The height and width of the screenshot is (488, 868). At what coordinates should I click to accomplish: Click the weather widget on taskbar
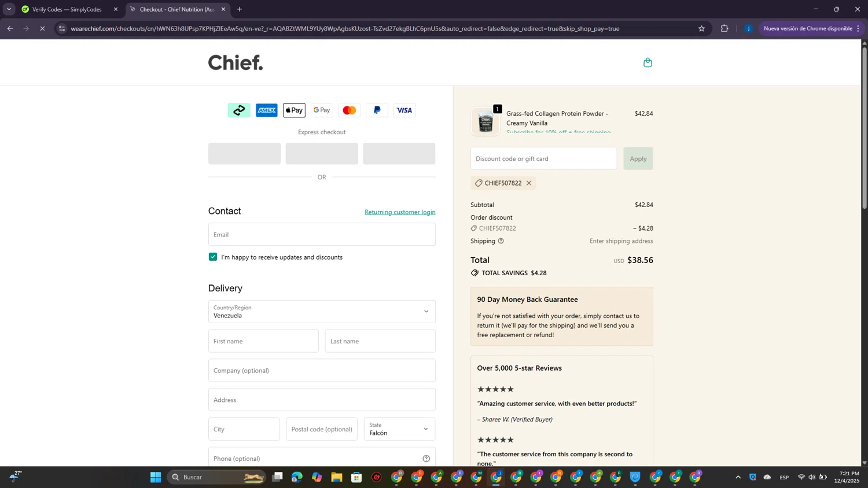click(x=15, y=476)
